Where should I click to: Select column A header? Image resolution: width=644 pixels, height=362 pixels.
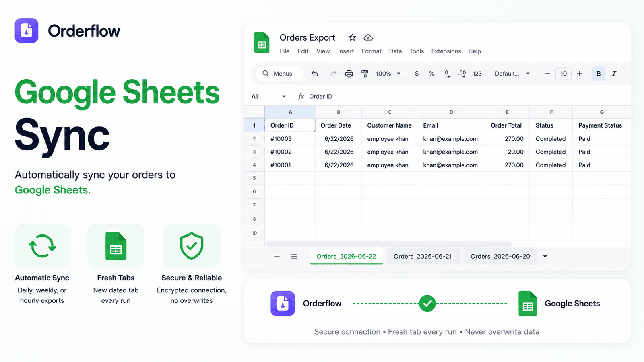(290, 112)
